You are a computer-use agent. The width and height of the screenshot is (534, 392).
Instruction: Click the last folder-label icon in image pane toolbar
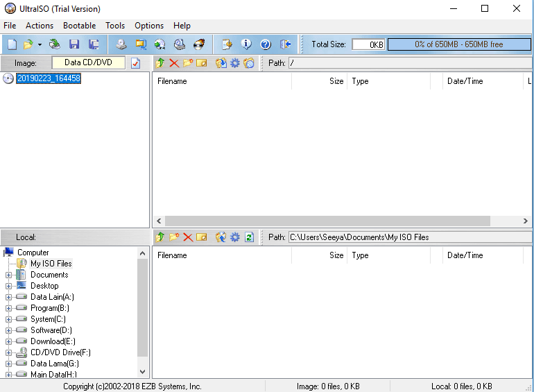[249, 63]
